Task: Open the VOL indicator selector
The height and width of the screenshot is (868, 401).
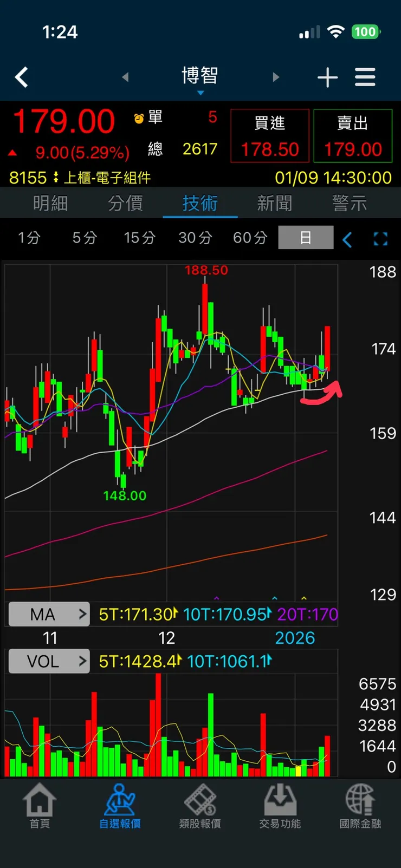Action: coord(49,661)
